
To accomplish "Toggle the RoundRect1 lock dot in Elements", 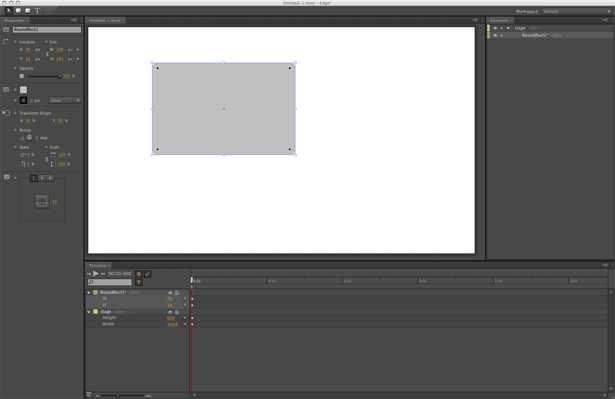I will pyautogui.click(x=502, y=35).
